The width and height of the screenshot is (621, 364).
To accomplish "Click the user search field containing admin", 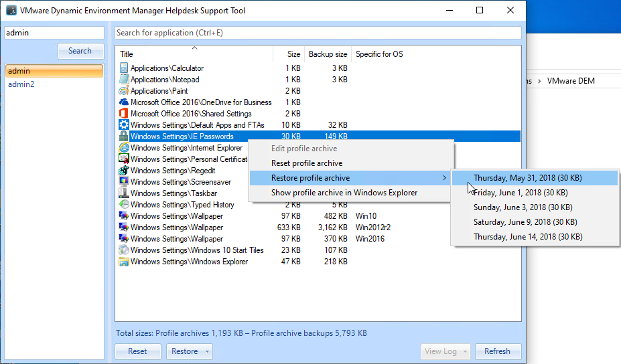I will (x=54, y=33).
